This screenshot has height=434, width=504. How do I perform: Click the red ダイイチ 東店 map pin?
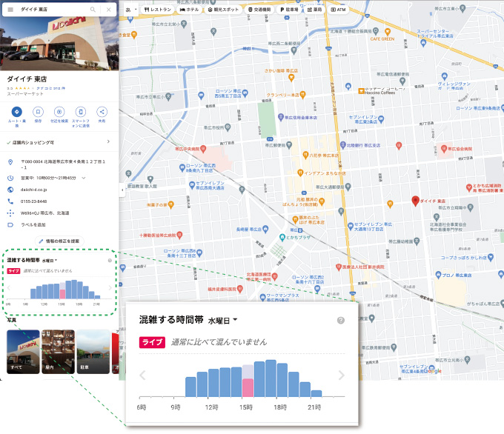click(x=415, y=201)
